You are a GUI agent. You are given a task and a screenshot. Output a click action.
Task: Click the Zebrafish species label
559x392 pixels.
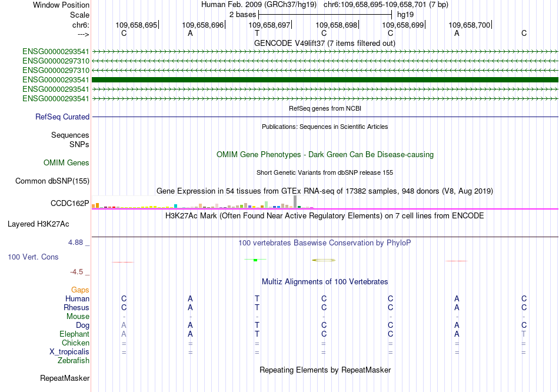click(x=74, y=361)
